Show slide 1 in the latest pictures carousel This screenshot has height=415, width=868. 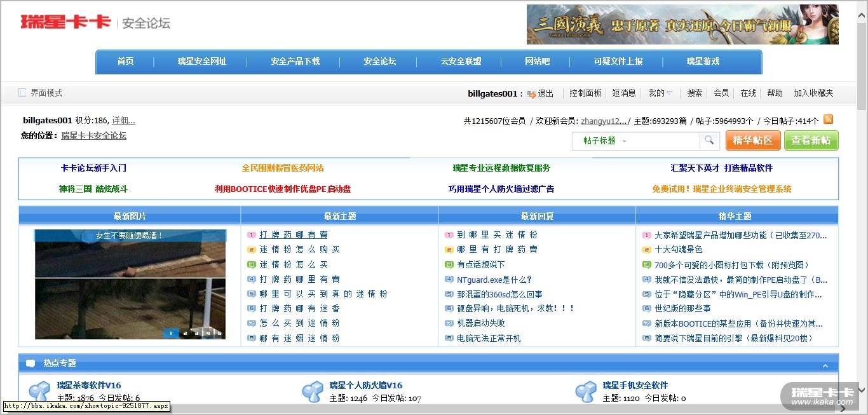click(170, 333)
